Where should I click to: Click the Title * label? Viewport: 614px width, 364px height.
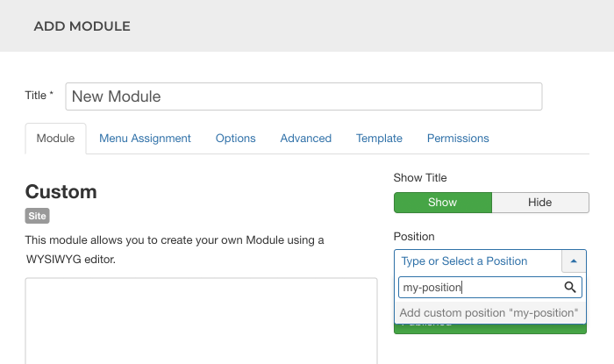coord(39,96)
